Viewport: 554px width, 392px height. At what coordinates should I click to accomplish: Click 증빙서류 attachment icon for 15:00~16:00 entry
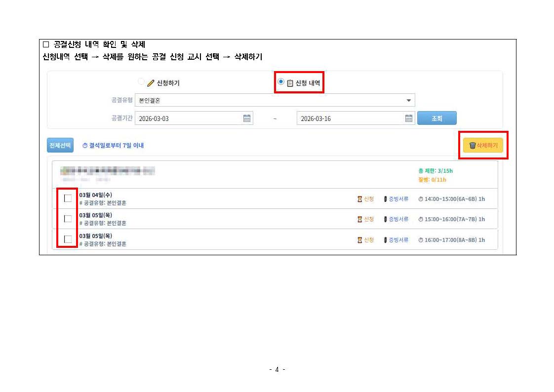pyautogui.click(x=385, y=219)
